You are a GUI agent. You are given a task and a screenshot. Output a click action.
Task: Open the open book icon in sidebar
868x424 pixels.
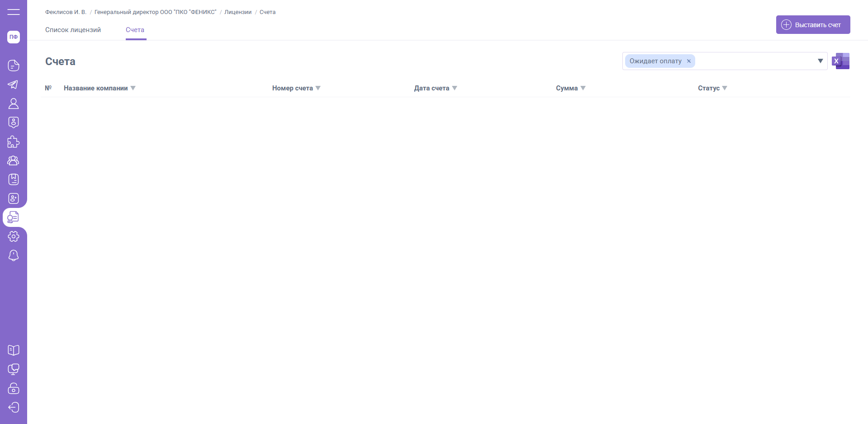click(x=14, y=350)
